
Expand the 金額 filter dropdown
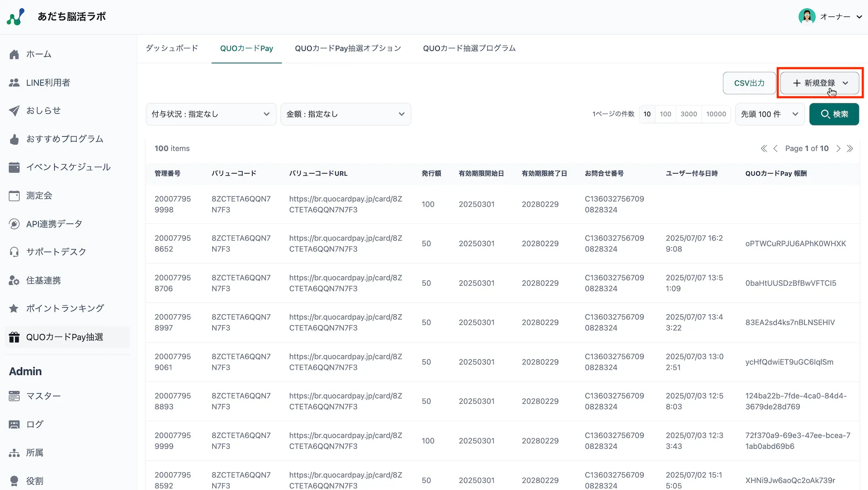(x=346, y=114)
